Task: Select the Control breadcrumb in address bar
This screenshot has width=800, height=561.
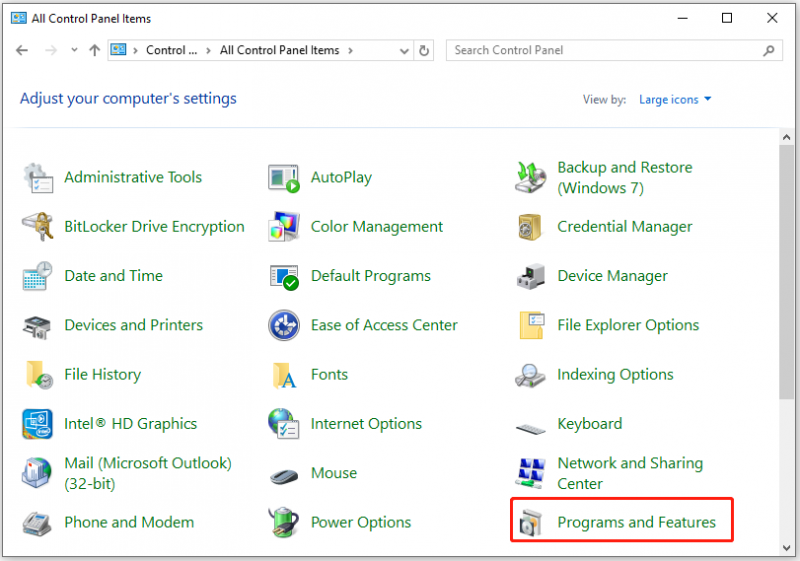Action: (x=171, y=50)
